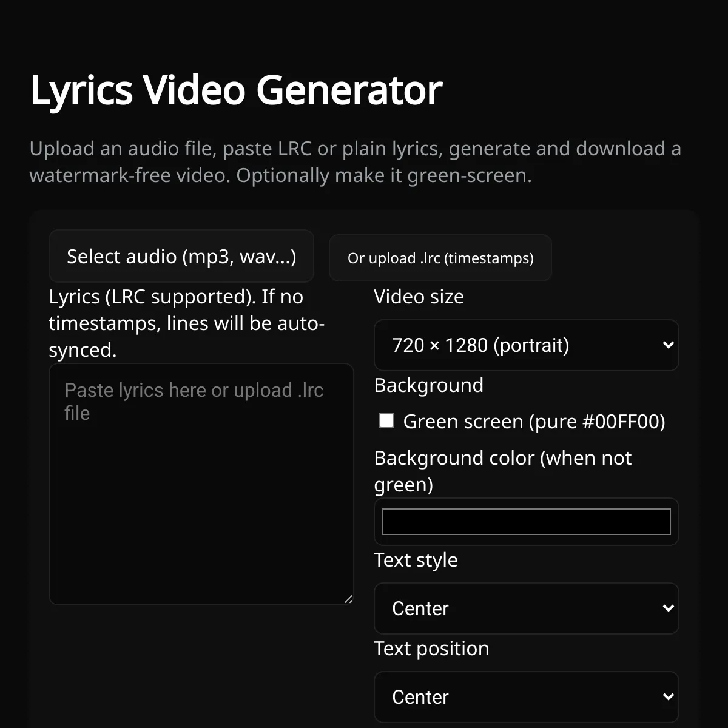Expand the Text style dropdown

point(526,608)
